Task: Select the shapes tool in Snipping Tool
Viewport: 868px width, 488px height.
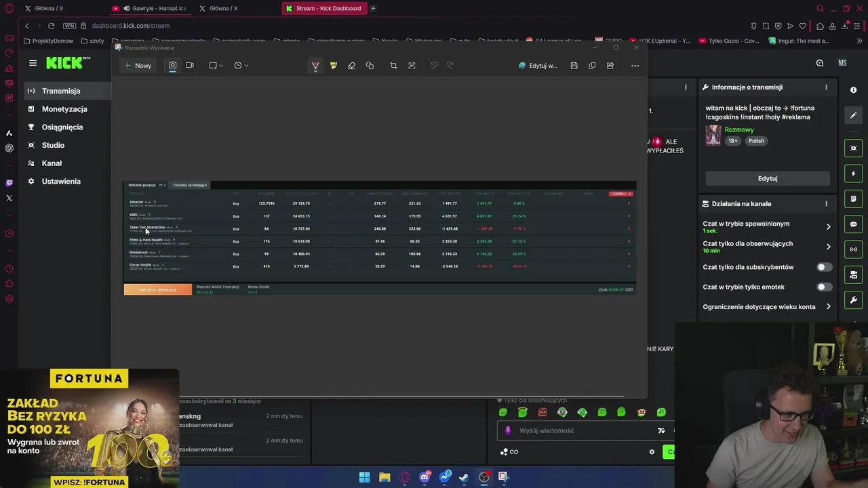Action: (x=370, y=66)
